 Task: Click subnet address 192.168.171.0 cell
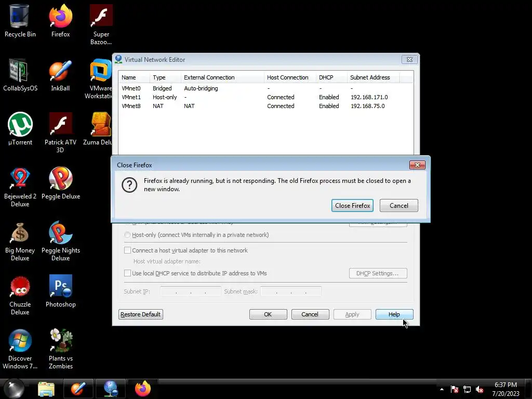pos(369,97)
